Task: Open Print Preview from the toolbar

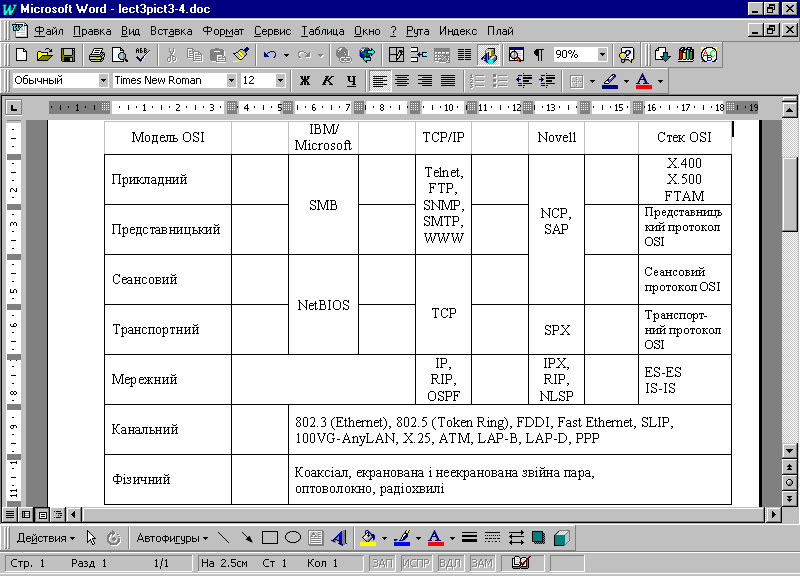Action: [120, 55]
